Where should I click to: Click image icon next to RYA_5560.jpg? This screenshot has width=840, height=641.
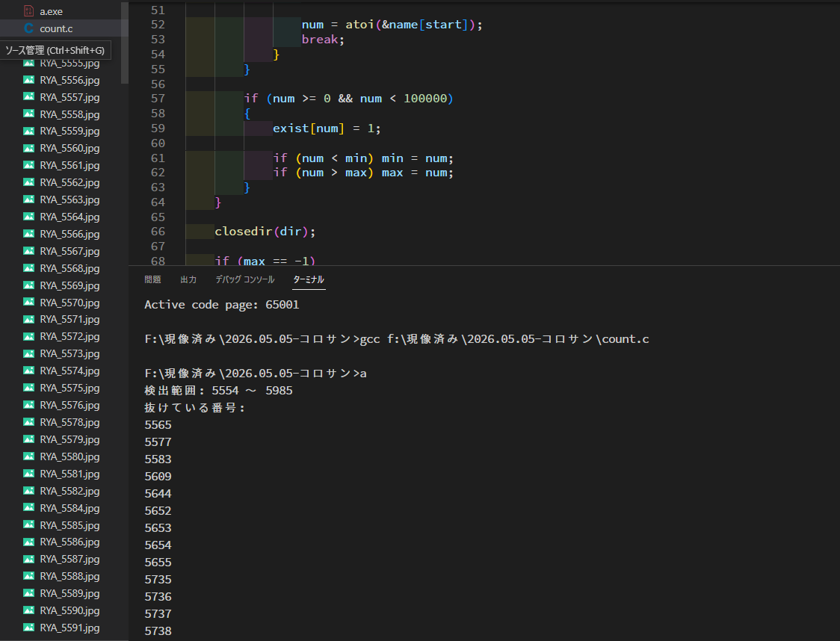tap(29, 148)
